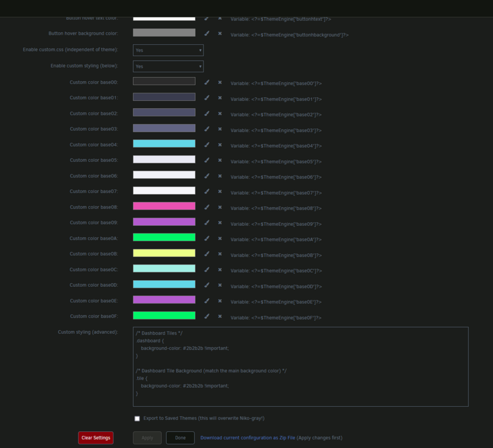The image size is (493, 448).
Task: Open Enable custom styling (below) dropdown
Action: click(x=168, y=66)
